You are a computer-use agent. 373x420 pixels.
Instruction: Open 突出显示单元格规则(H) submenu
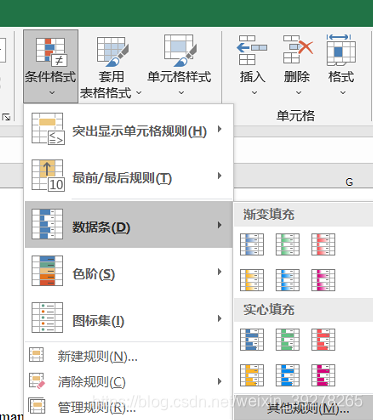point(129,129)
